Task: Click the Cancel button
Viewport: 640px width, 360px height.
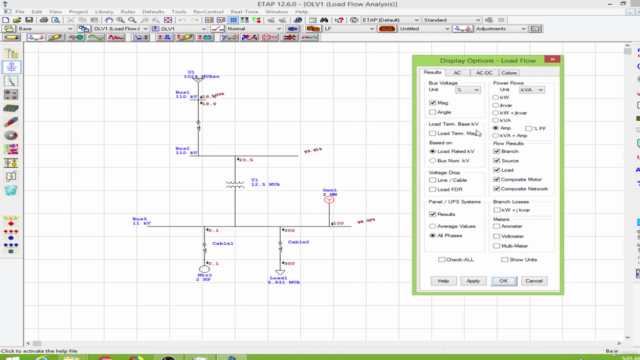Action: pos(534,281)
